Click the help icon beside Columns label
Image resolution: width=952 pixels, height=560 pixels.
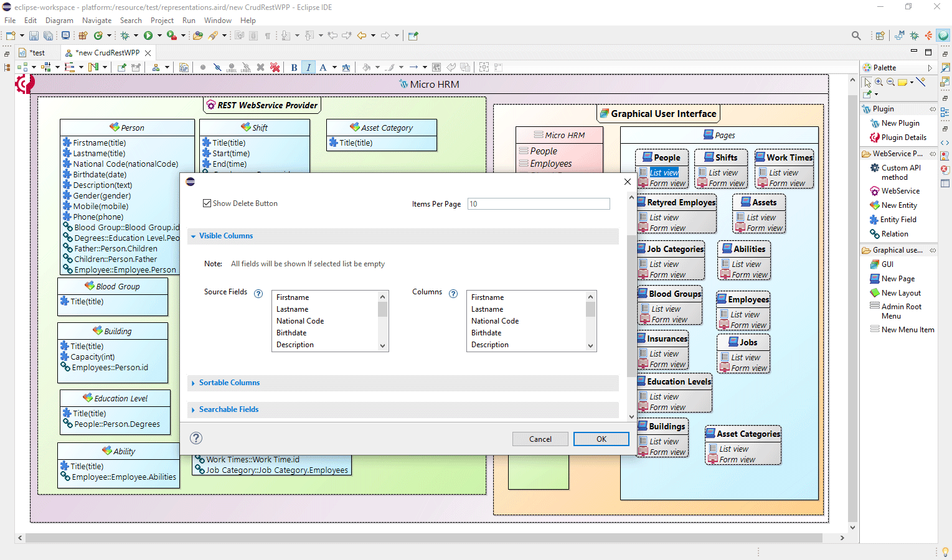[x=453, y=294]
